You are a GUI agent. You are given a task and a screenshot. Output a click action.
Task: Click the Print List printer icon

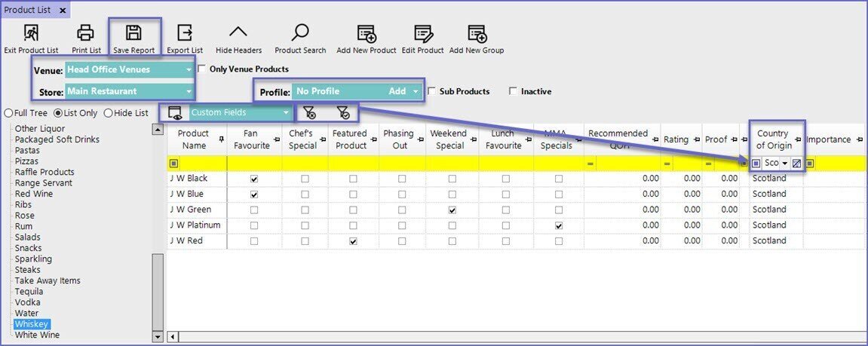click(x=86, y=33)
